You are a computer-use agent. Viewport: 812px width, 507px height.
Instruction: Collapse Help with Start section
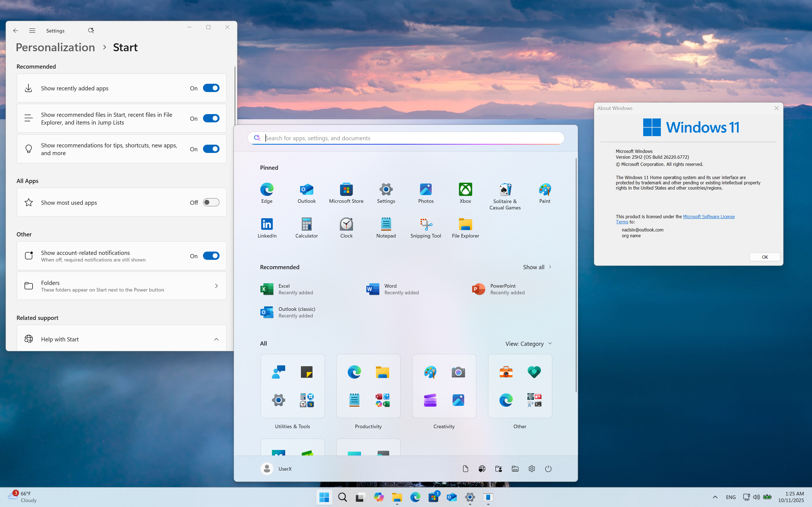tap(216, 339)
